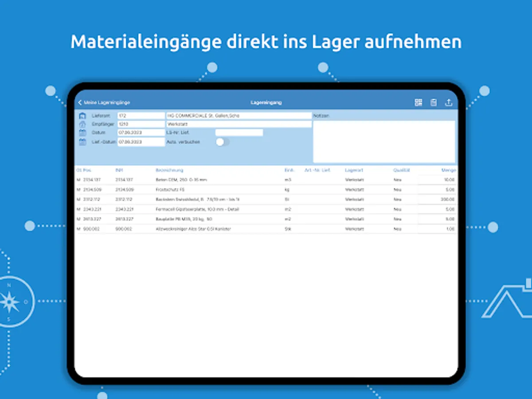Image resolution: width=532 pixels, height=399 pixels.
Task: Sort by Lagerort column header
Action: pyautogui.click(x=353, y=170)
